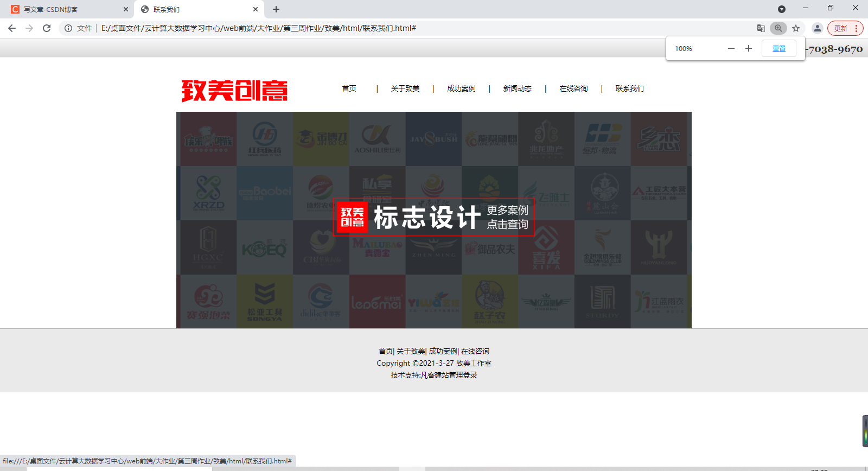
Task: Click the STURDY logo tile
Action: point(603,301)
